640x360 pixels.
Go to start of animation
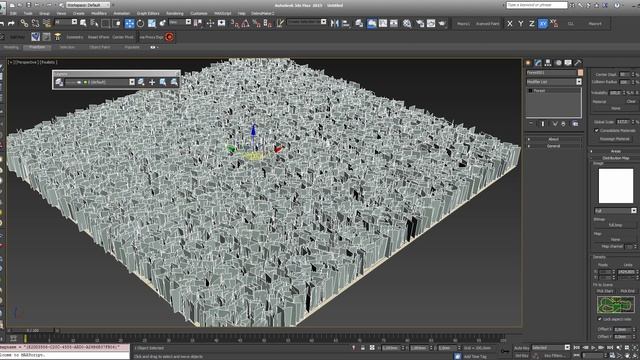click(577, 348)
